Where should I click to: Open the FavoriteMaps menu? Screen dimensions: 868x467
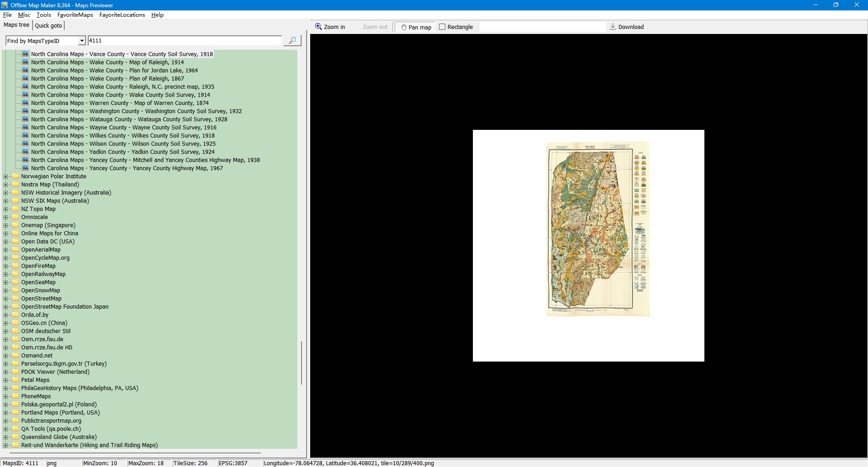tap(75, 15)
